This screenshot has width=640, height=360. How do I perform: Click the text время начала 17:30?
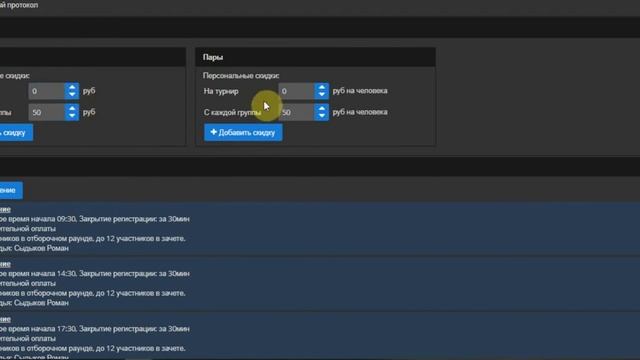click(42, 329)
